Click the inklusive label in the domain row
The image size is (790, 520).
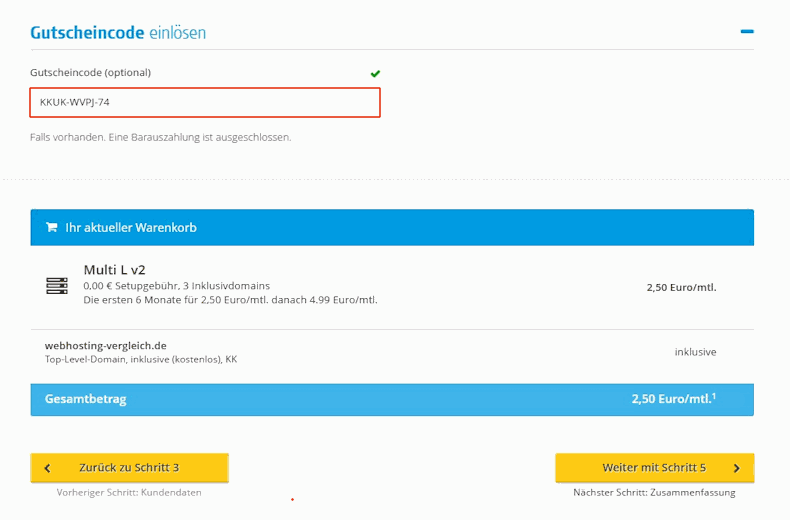(695, 352)
